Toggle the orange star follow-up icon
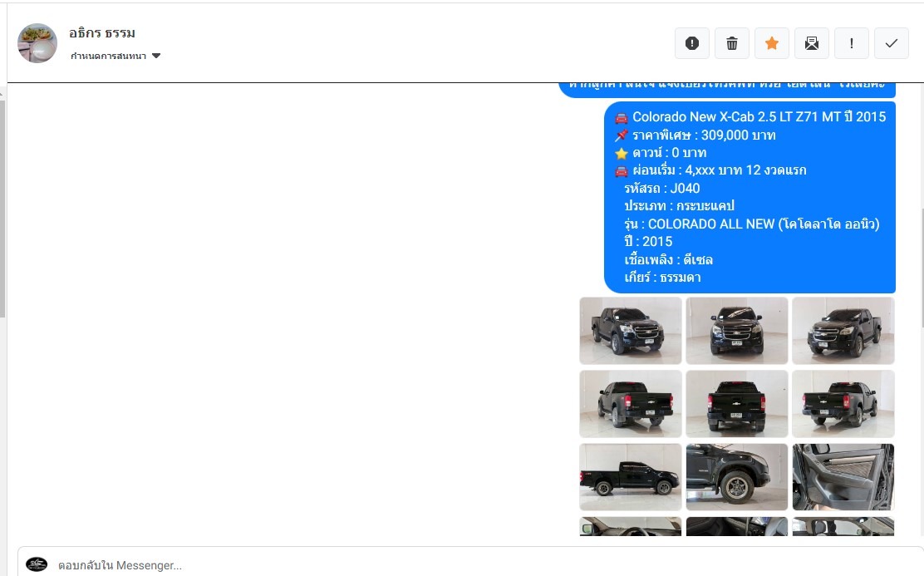The image size is (924, 576). [772, 43]
